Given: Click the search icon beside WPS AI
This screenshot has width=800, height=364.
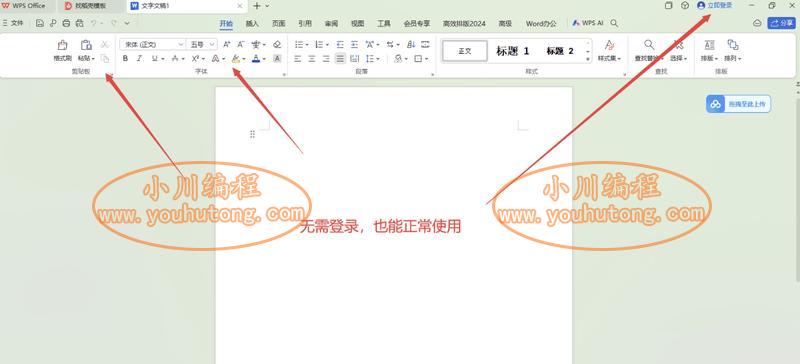Looking at the screenshot, I should 615,23.
